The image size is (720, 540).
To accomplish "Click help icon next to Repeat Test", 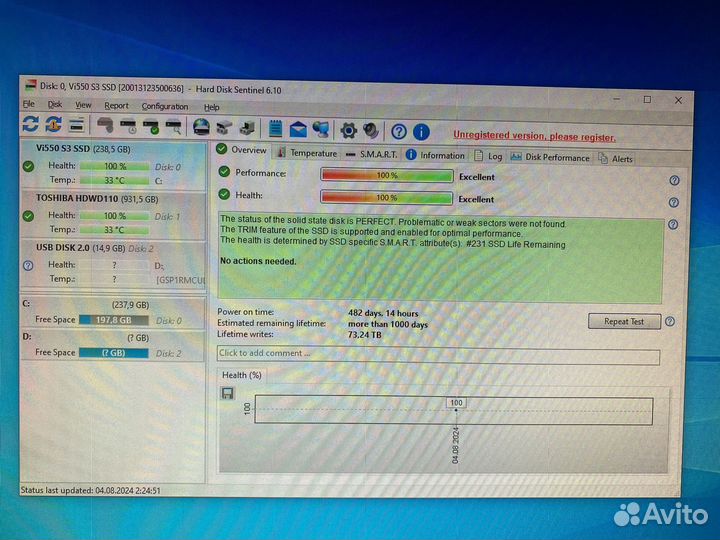I will click(670, 321).
